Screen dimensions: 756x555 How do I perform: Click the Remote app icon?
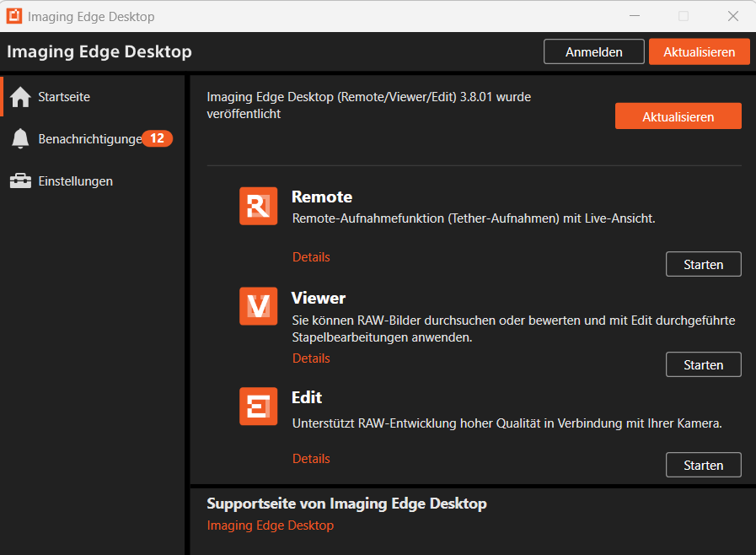pyautogui.click(x=259, y=206)
